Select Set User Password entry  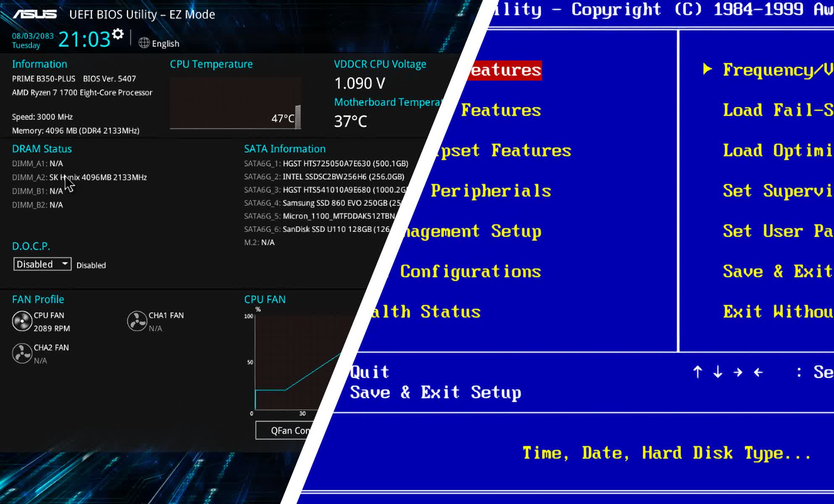coord(777,231)
